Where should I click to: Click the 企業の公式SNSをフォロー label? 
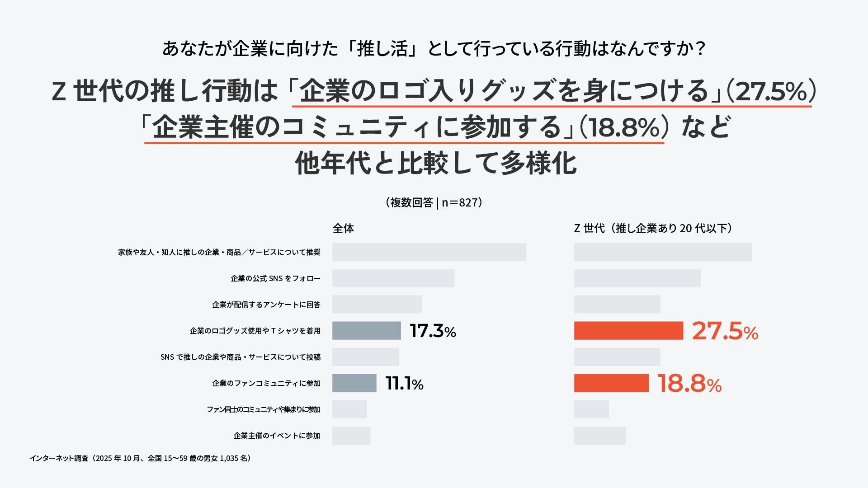[x=275, y=278]
